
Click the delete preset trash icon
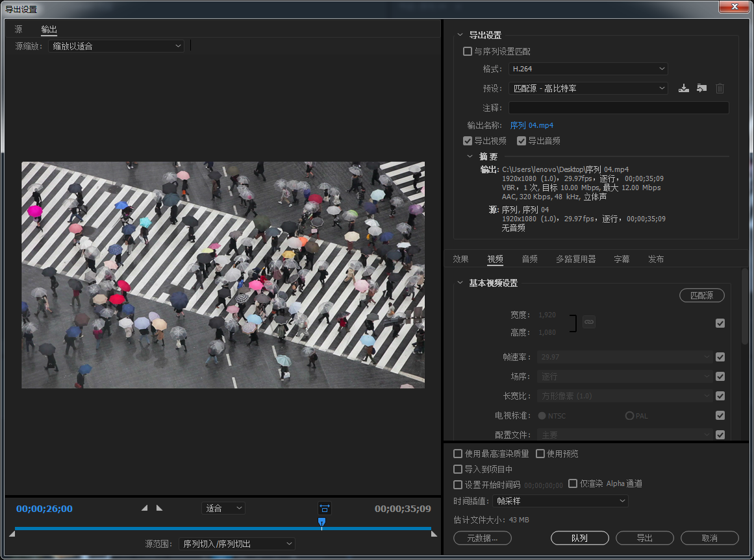click(720, 88)
